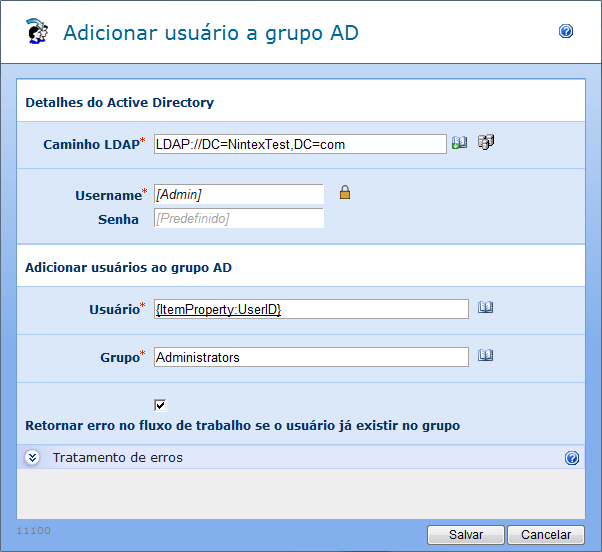Image resolution: width=602 pixels, height=552 pixels.
Task: Insert reference for the Usuário field
Action: click(x=486, y=308)
